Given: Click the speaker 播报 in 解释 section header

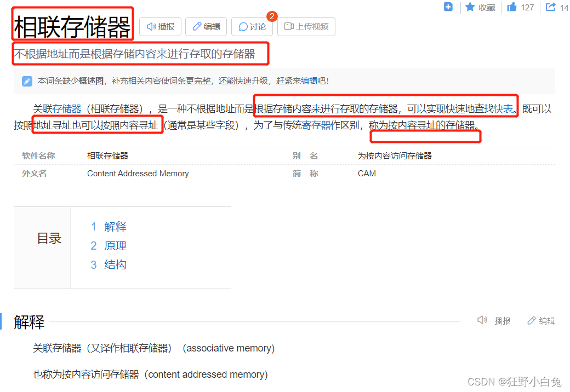Looking at the screenshot, I should tap(494, 321).
